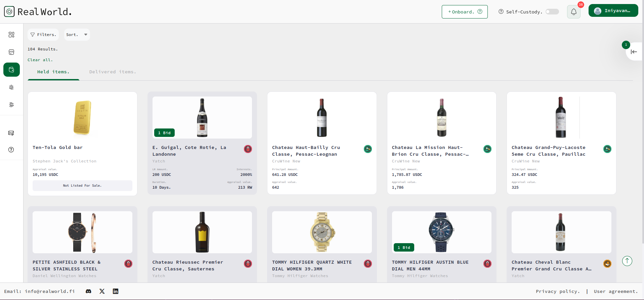Open the Discord link in footer
The image size is (644, 300).
88,291
